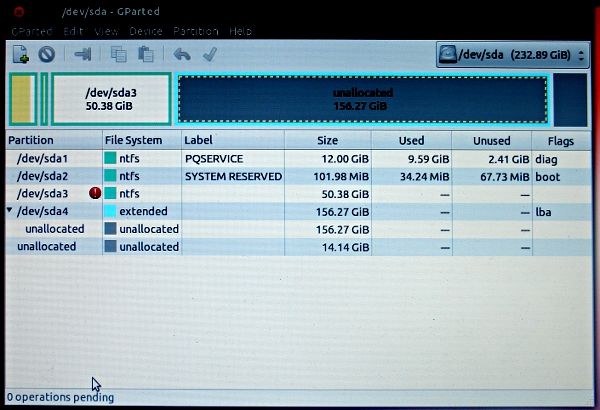The height and width of the screenshot is (410, 600).
Task: Click the Undo last operation icon
Action: 182,54
